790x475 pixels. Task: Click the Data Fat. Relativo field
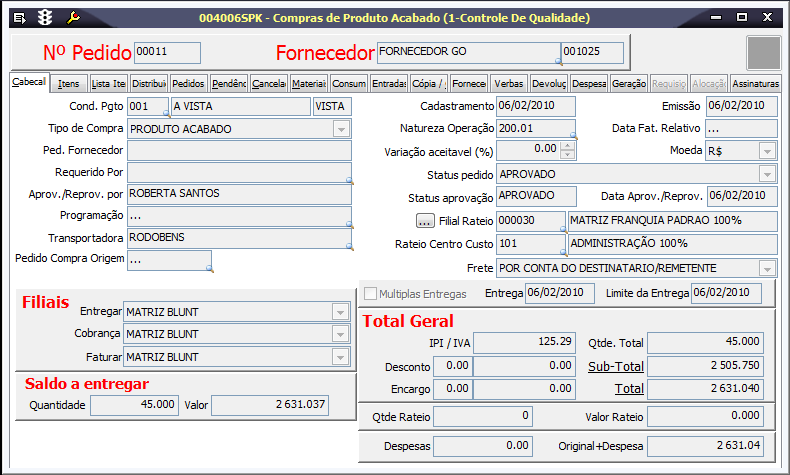(x=742, y=129)
